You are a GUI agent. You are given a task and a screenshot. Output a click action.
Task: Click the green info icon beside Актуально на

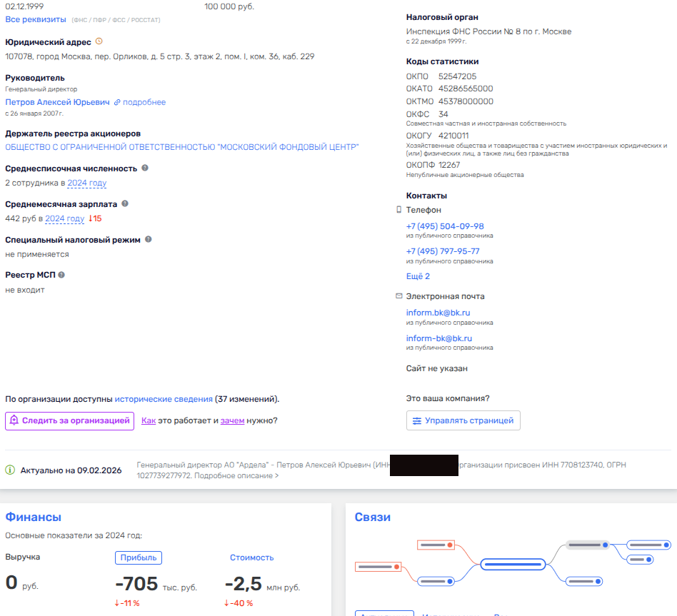point(10,470)
